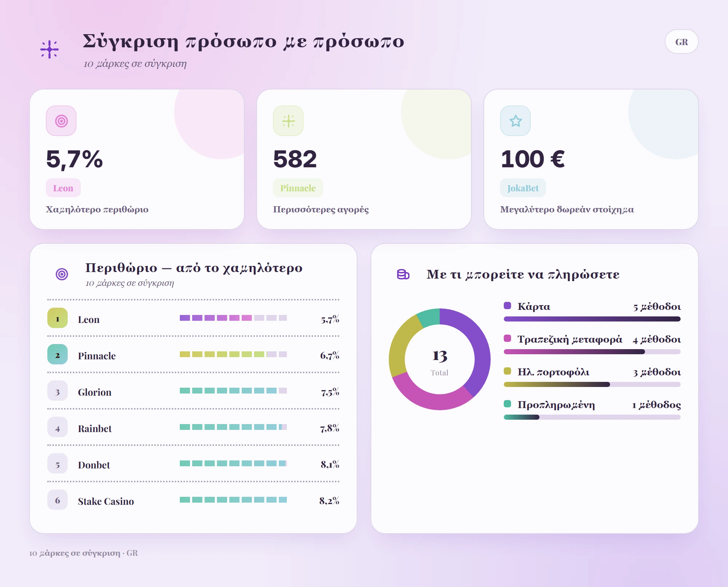Viewport: 728px width, 587px height.
Task: Open the GR language badge
Action: point(681,42)
